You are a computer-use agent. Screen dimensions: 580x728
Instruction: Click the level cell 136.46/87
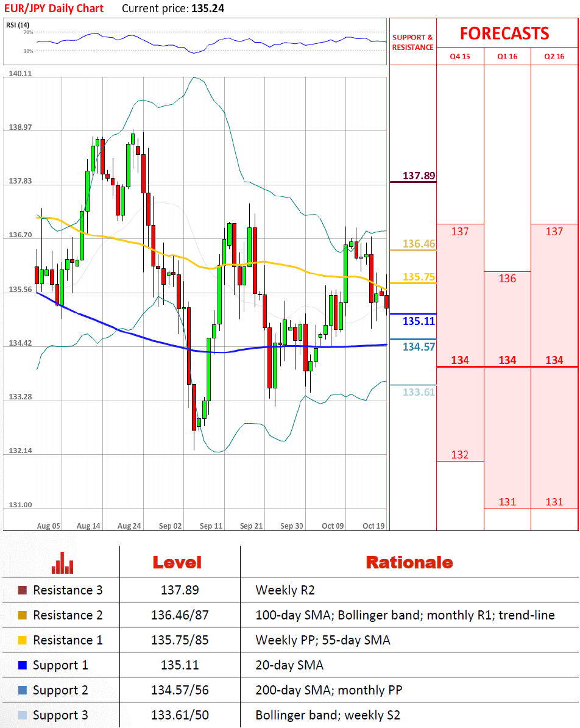click(x=180, y=615)
